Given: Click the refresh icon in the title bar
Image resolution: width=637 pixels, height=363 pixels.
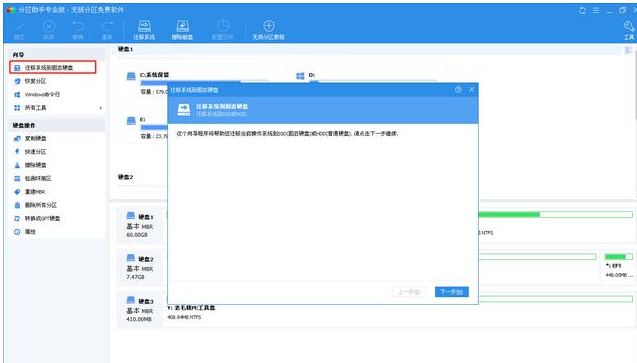Looking at the screenshot, I should [x=582, y=11].
